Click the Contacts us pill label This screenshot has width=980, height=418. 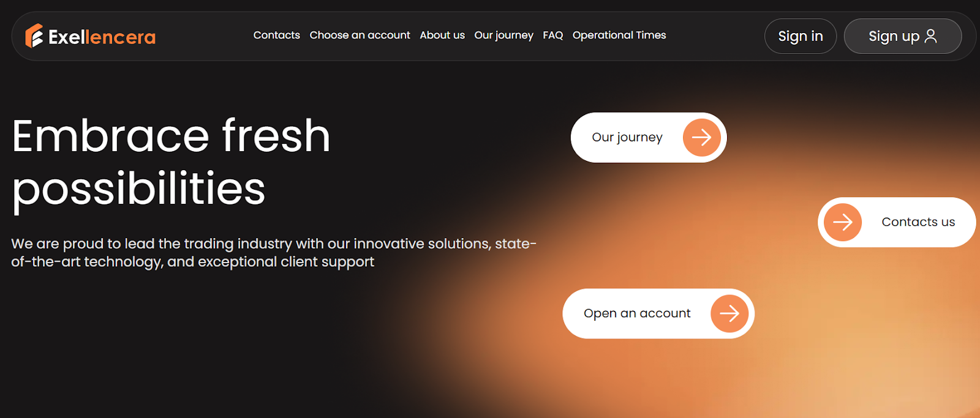pyautogui.click(x=918, y=222)
